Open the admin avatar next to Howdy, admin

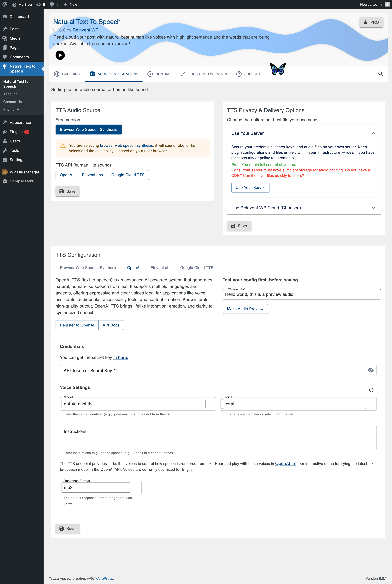click(x=387, y=4)
